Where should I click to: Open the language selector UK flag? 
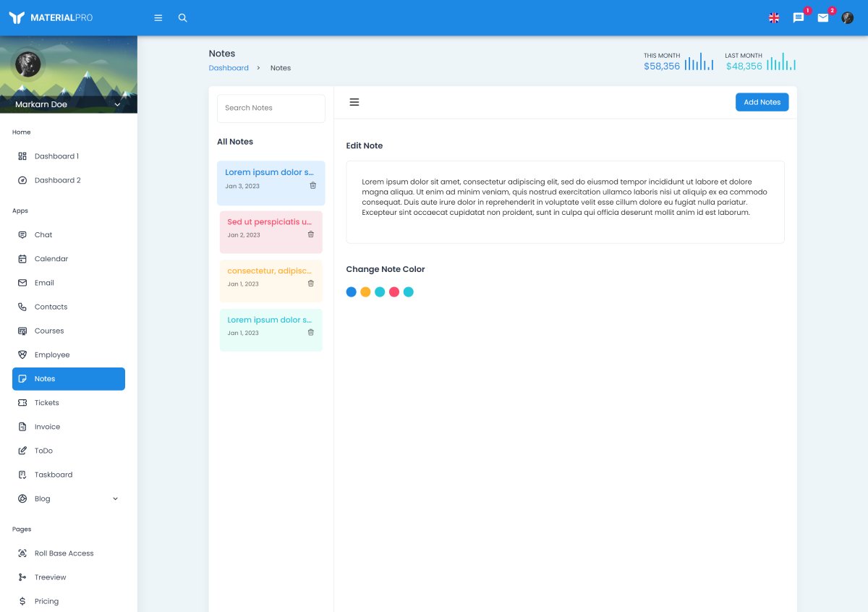coord(774,18)
